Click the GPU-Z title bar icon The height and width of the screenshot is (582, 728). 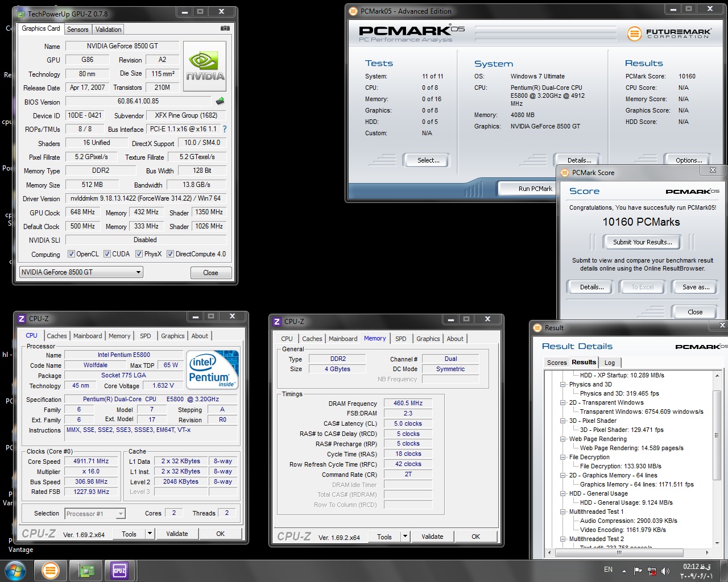click(21, 14)
